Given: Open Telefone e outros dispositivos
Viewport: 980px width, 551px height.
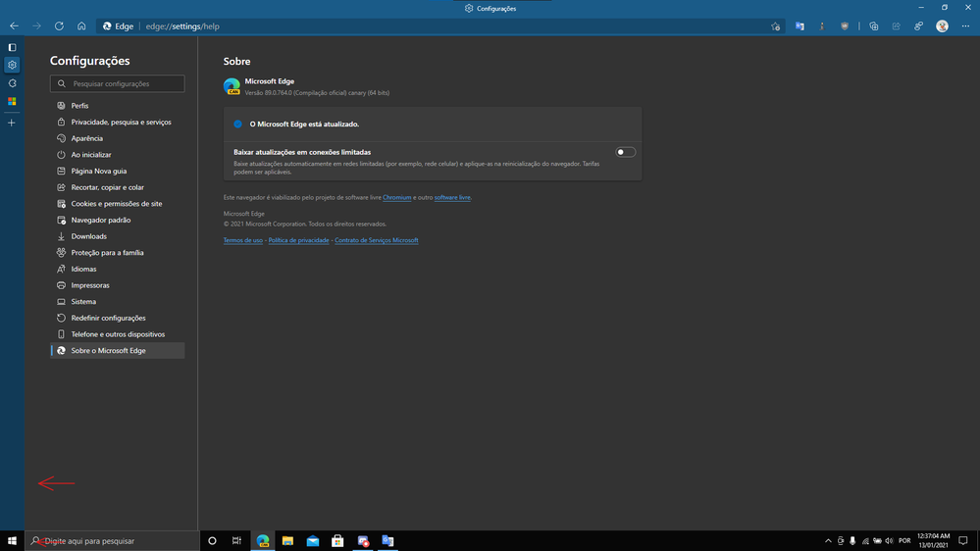Looking at the screenshot, I should (118, 334).
